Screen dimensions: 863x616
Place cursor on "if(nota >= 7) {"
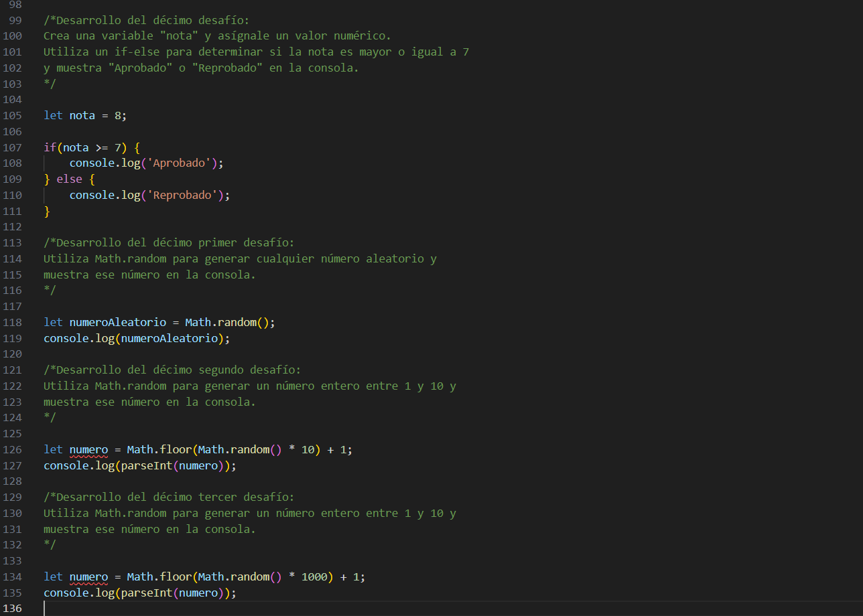point(92,147)
